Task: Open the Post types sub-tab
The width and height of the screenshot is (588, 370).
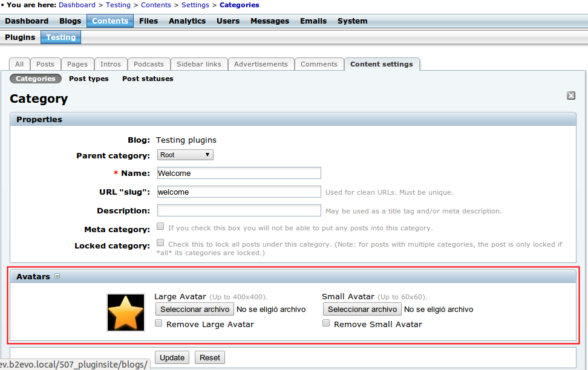Action: (x=89, y=79)
